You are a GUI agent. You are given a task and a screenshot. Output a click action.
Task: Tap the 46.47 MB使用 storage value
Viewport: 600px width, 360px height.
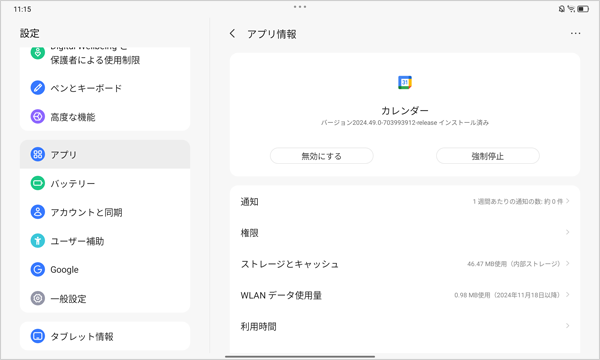(x=514, y=264)
